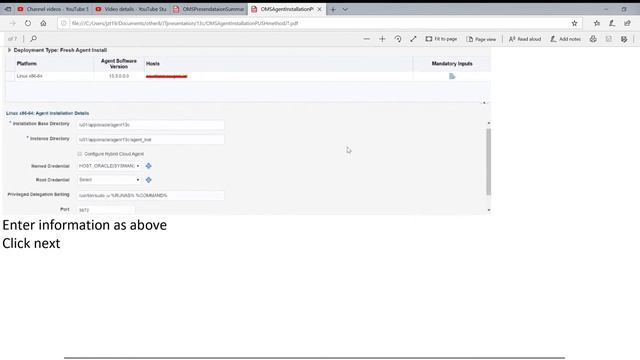Zoom out with the minus icon

click(367, 39)
